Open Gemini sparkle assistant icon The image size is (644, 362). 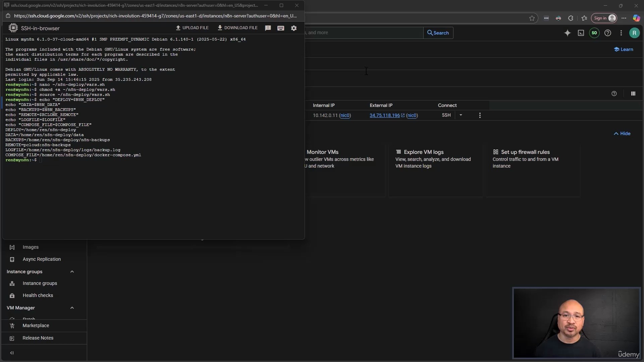tap(568, 33)
